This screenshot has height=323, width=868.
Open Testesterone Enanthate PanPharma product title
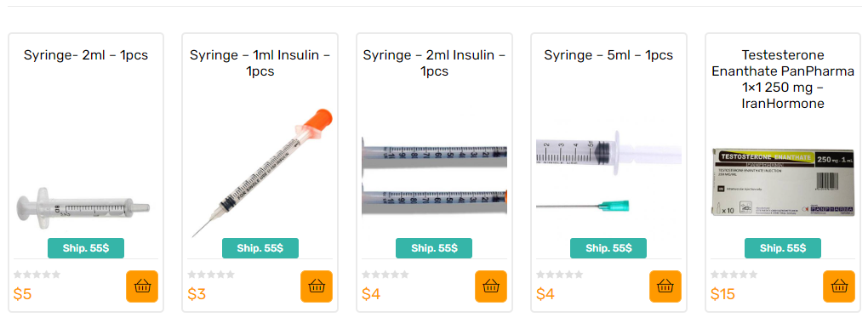783,79
